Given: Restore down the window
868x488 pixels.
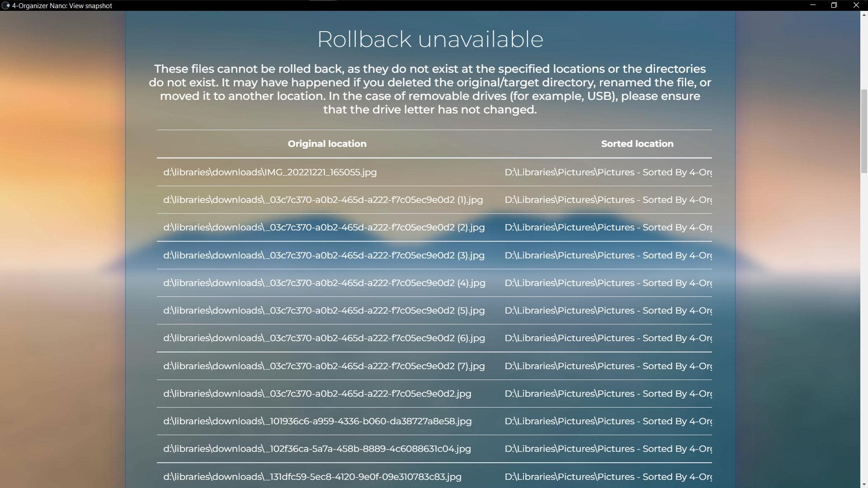Looking at the screenshot, I should point(834,5).
